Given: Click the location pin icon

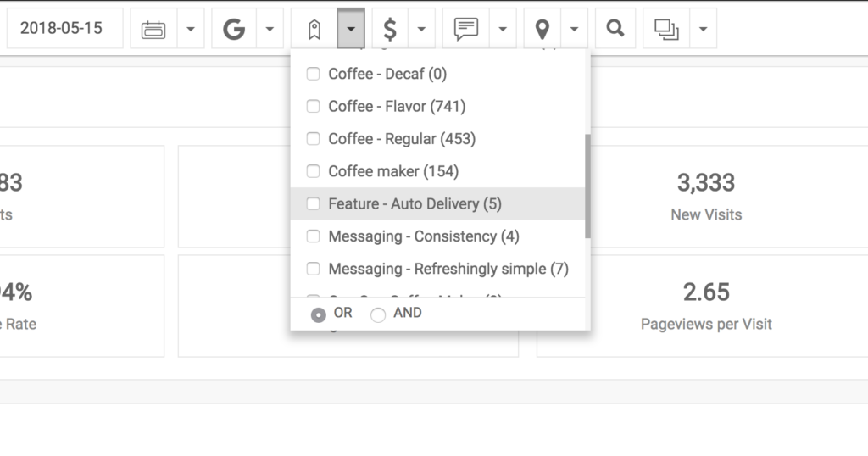Looking at the screenshot, I should click(542, 28).
